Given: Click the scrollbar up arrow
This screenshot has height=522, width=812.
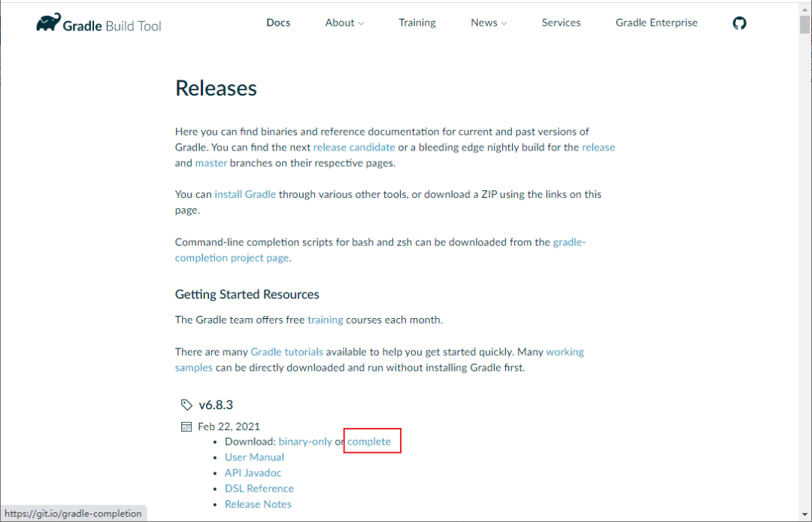Looking at the screenshot, I should click(804, 9).
